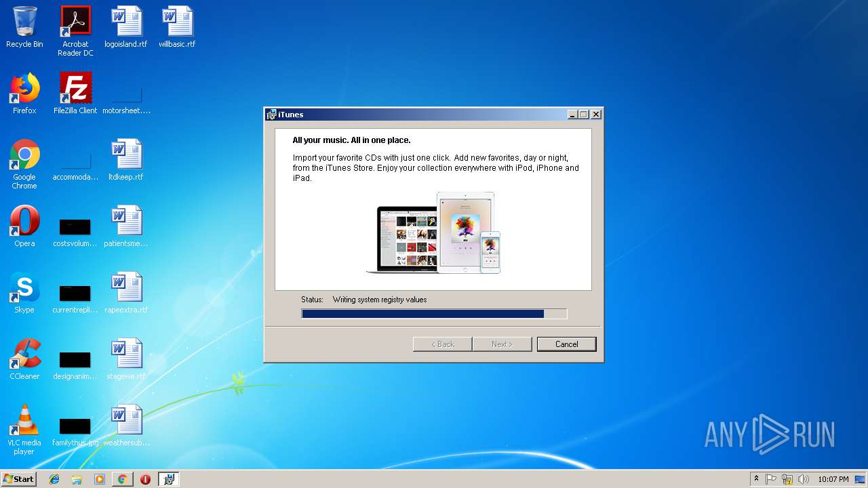
Task: Open the Skype desktop shortcut
Action: tap(24, 293)
